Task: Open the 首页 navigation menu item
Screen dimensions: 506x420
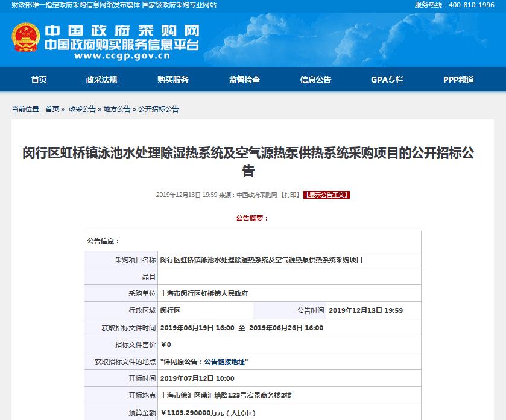Action: click(39, 80)
